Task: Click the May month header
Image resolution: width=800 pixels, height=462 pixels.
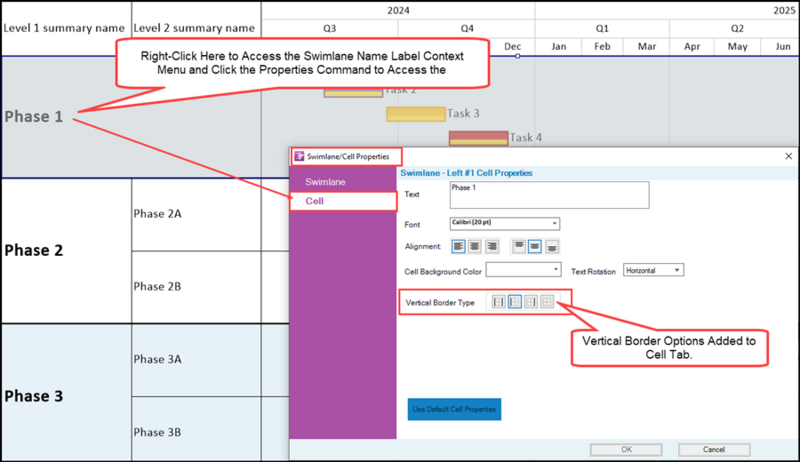Action: [x=737, y=46]
